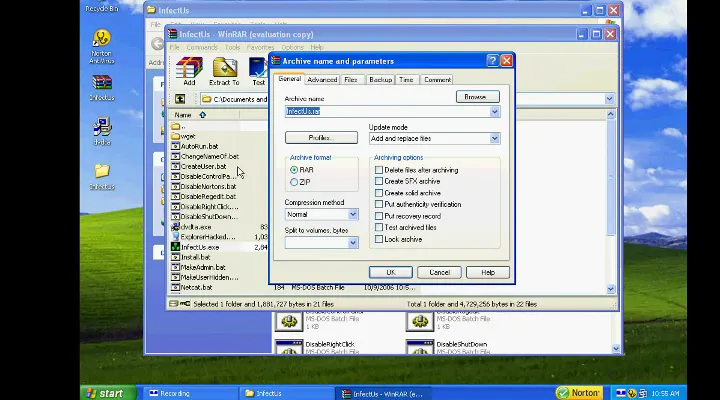Image resolution: width=720 pixels, height=400 pixels.
Task: Click the Profiles button
Action: 321,138
